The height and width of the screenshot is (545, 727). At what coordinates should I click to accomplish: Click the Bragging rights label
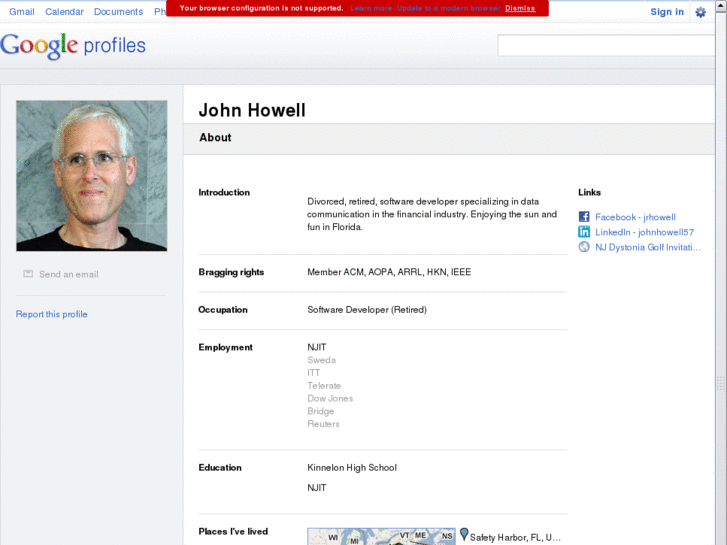(x=231, y=272)
